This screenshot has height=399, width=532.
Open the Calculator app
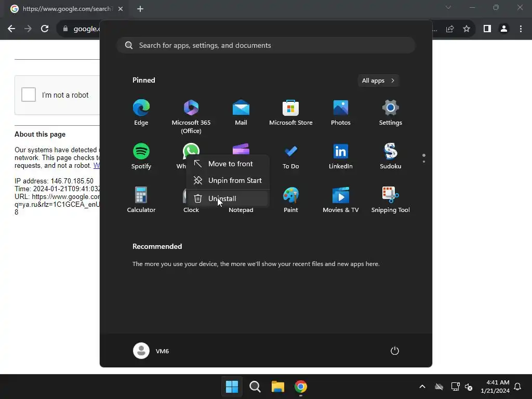click(141, 200)
